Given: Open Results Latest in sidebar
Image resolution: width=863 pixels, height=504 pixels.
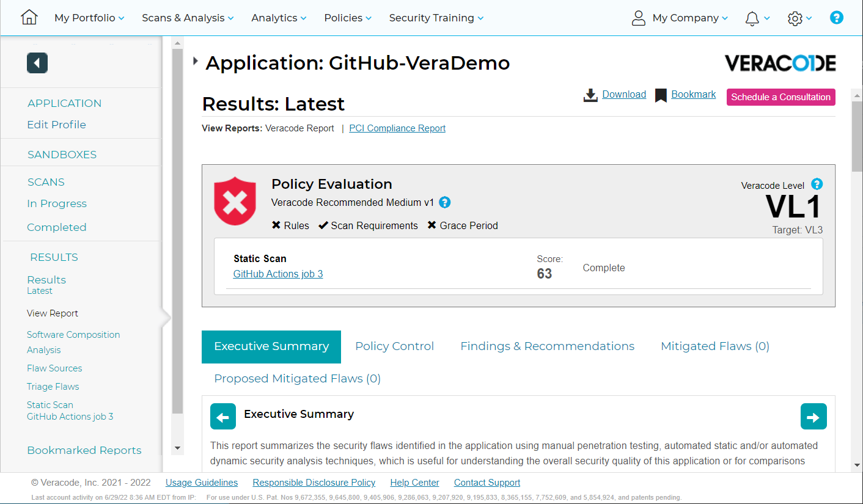Looking at the screenshot, I should (46, 284).
